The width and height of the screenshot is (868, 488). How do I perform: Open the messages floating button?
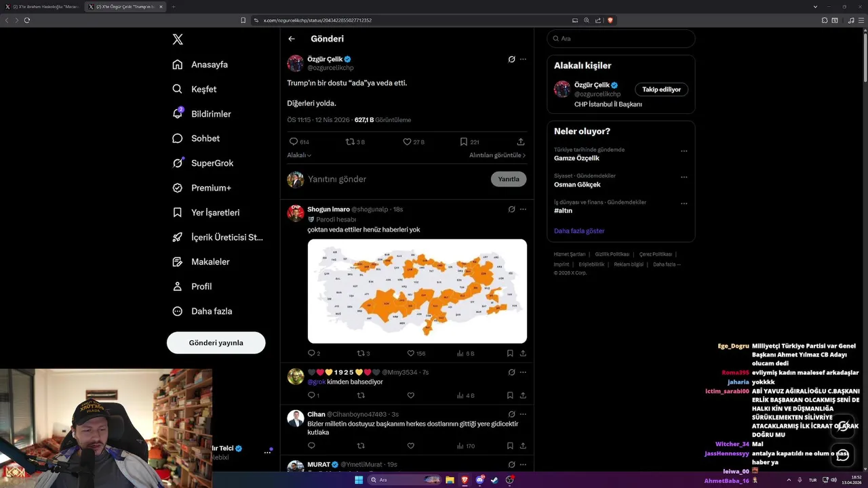pos(842,455)
